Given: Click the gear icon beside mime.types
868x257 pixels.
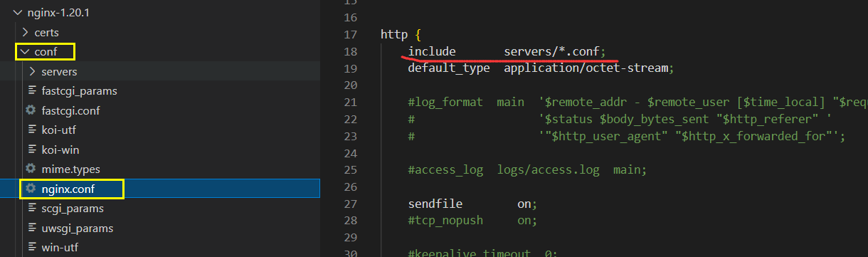Looking at the screenshot, I should 31,169.
